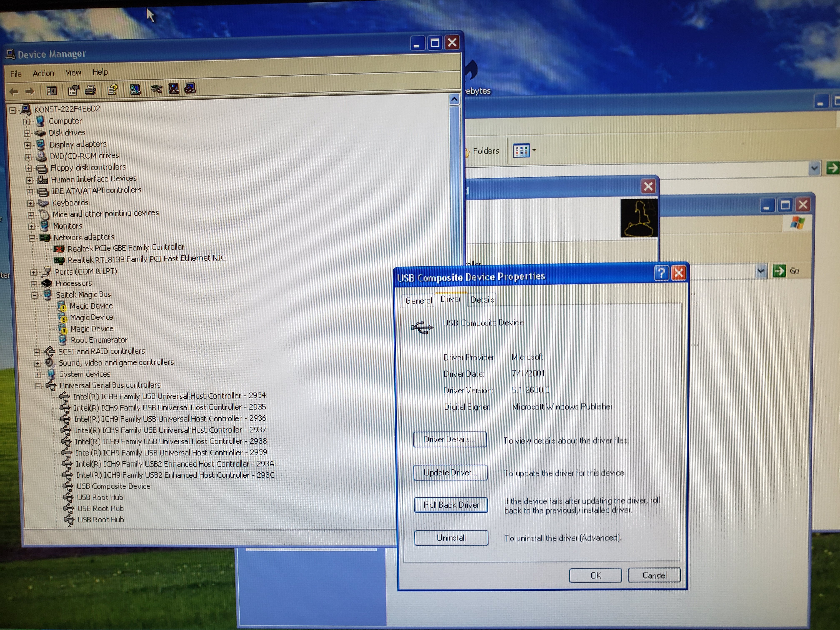Select Intel ICH9 USB Universal Host Controller - 2934

coord(169,396)
